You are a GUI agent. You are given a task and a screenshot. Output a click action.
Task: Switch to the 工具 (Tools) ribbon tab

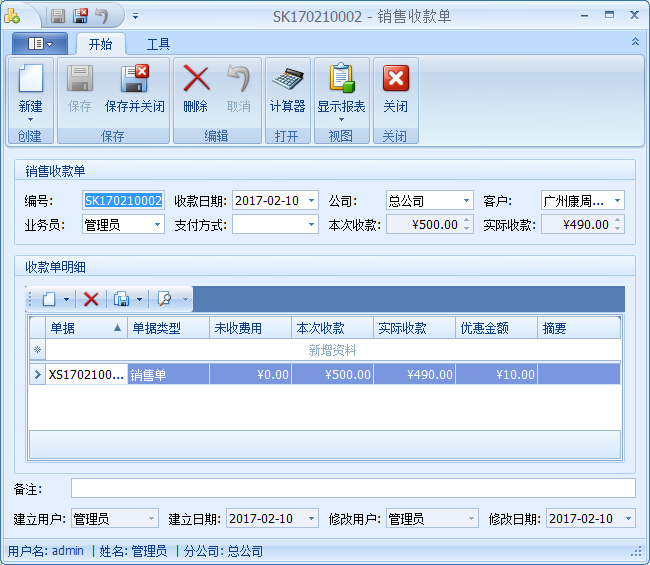click(x=158, y=44)
